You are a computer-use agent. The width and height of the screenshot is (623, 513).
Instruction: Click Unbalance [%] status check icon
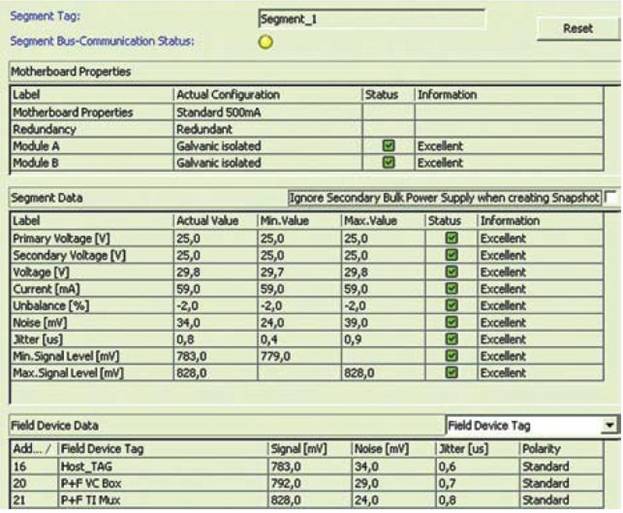(451, 305)
